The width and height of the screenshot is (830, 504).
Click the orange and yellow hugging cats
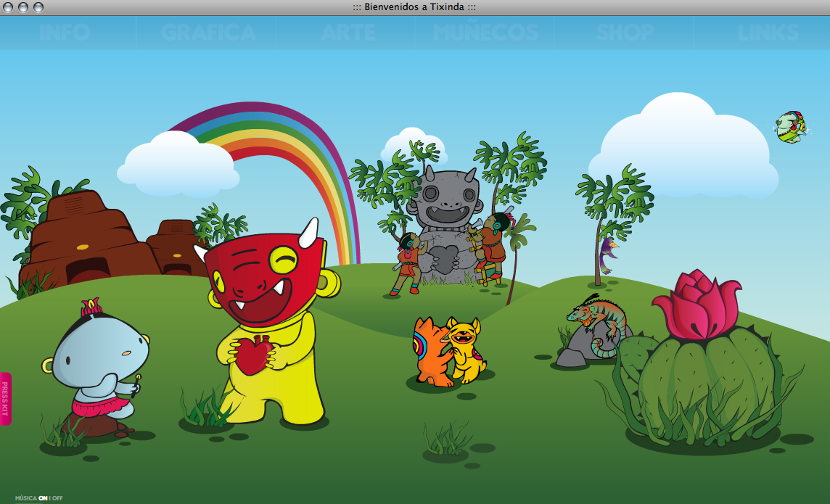(448, 350)
